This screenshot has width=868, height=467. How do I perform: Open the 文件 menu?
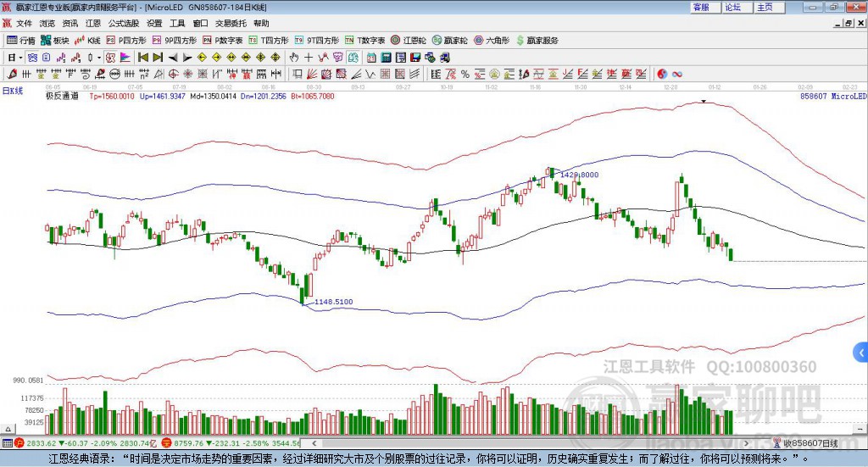pos(24,23)
